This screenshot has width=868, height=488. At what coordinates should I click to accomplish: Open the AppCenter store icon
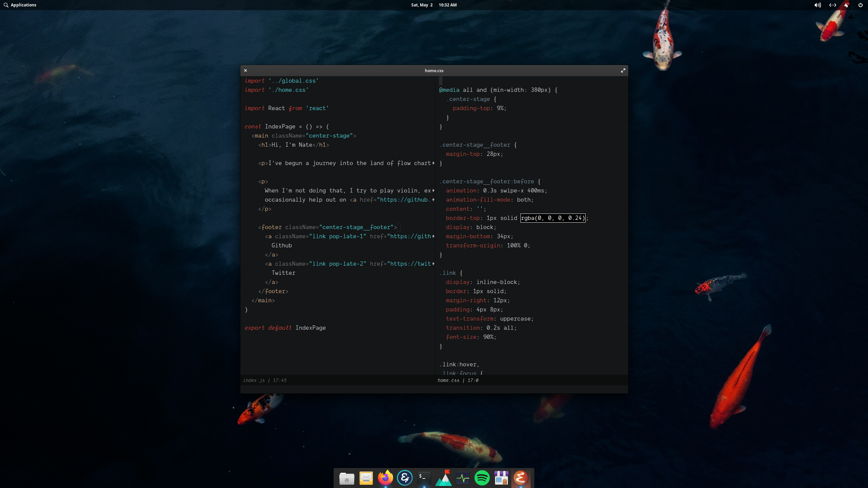pyautogui.click(x=501, y=478)
